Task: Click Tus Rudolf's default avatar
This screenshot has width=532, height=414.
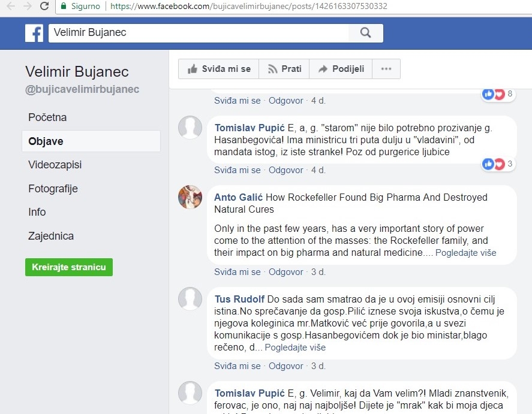Action: click(190, 299)
